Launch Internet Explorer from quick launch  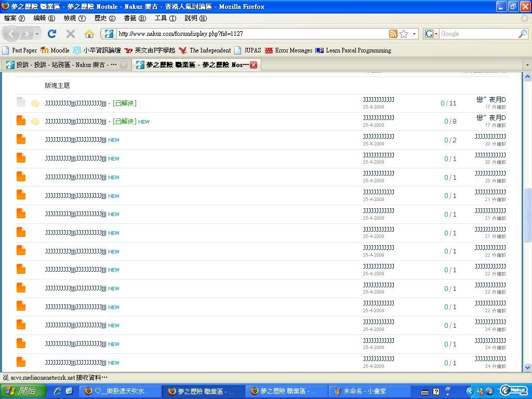click(x=58, y=391)
